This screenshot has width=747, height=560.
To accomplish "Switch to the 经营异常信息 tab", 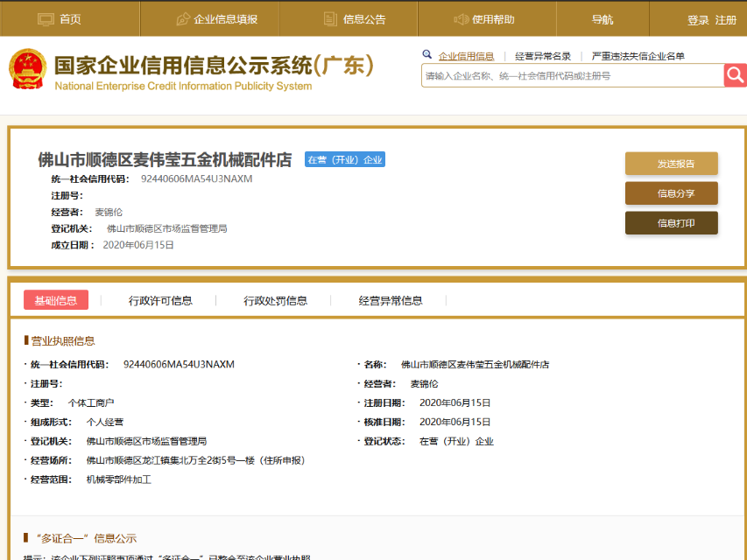I will (x=391, y=300).
